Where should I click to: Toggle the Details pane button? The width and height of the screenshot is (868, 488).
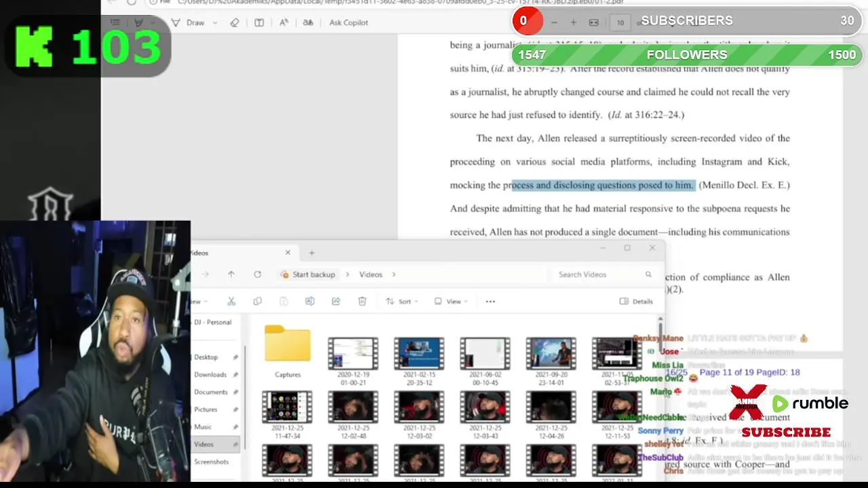(x=636, y=302)
